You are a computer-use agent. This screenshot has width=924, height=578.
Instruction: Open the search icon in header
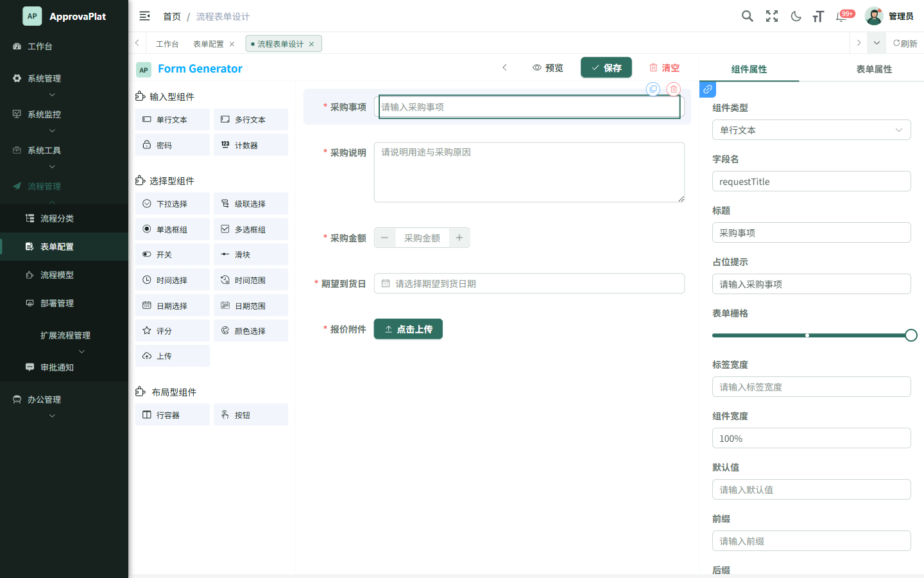pos(747,16)
